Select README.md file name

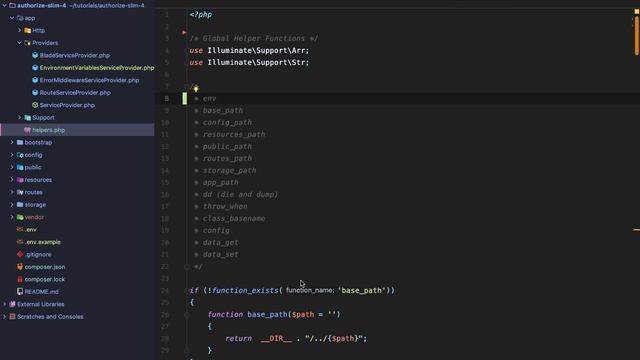(x=42, y=292)
